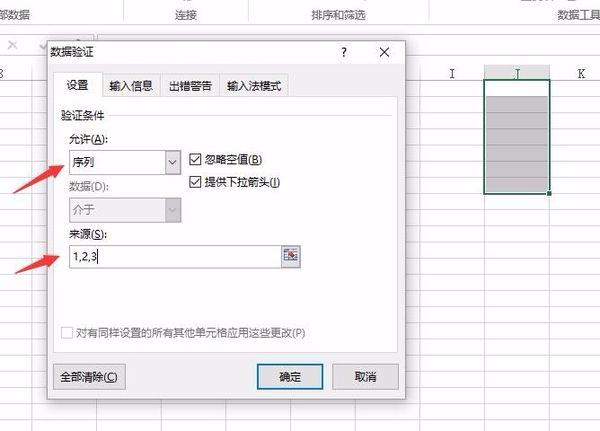Click the 排序和筛选 ribbon group label
Screen dimensions: 600x431
coord(338,15)
